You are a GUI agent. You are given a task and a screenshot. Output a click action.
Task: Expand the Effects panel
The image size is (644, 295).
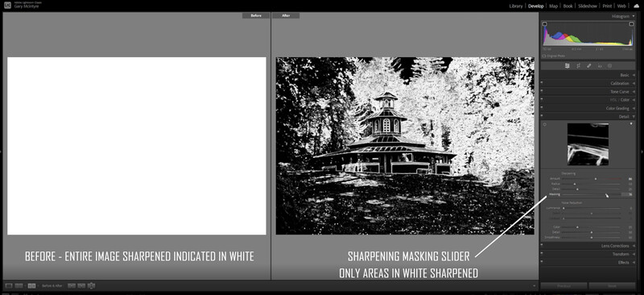(633, 263)
